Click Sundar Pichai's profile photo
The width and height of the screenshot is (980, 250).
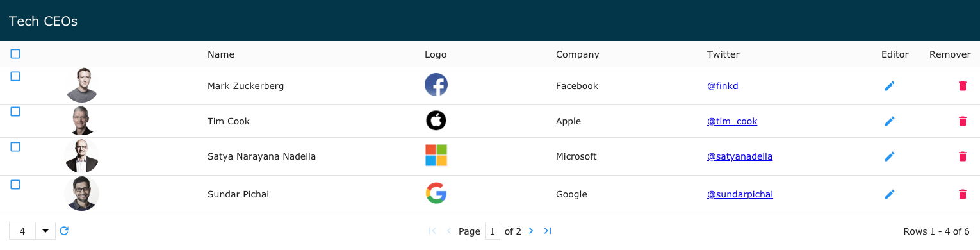(81, 194)
